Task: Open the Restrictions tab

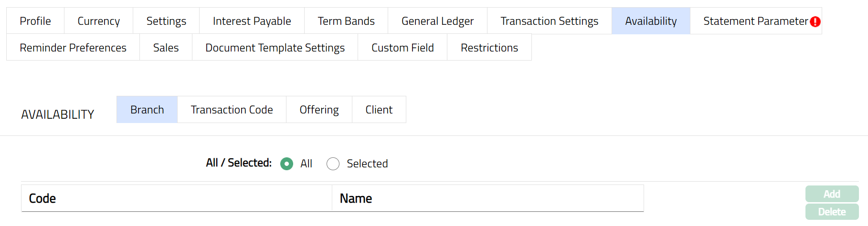Action: [489, 48]
